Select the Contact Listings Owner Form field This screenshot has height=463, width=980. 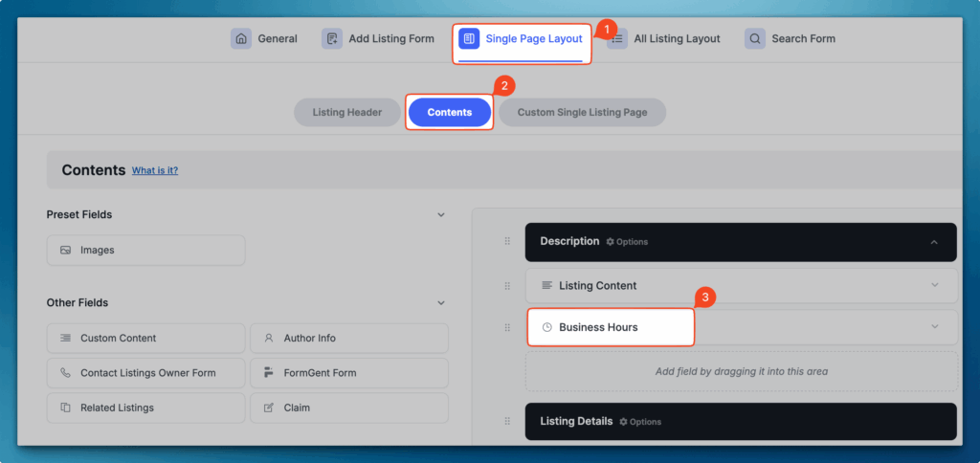coord(145,373)
